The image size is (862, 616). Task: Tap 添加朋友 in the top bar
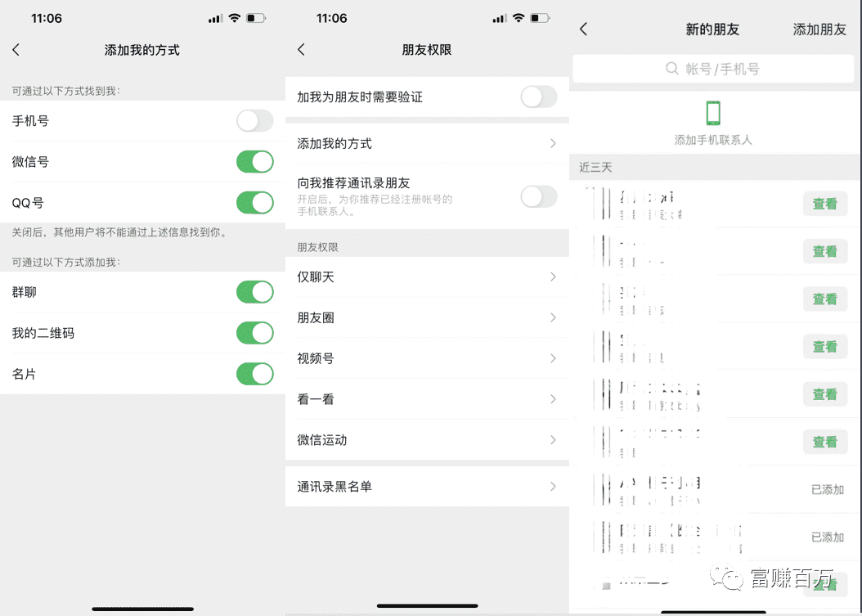click(819, 29)
